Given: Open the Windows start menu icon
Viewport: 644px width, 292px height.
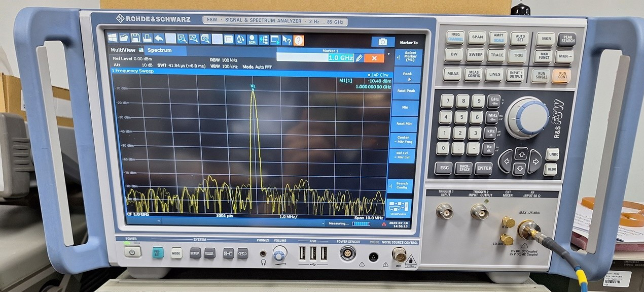Looking at the screenshot, I should click(x=112, y=38).
